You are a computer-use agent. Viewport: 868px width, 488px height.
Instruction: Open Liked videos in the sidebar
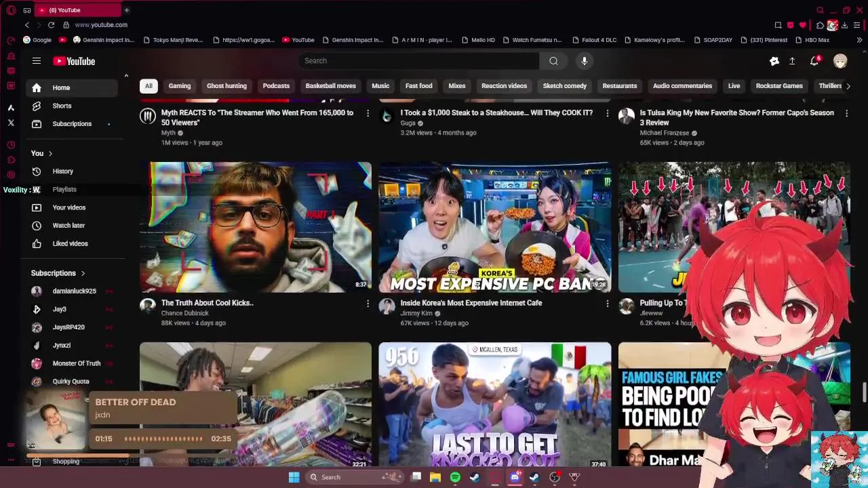72,243
